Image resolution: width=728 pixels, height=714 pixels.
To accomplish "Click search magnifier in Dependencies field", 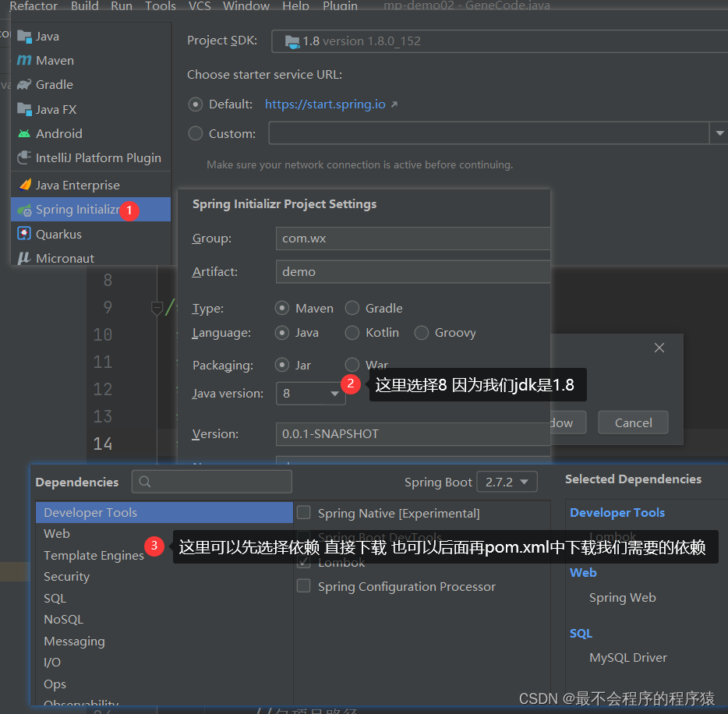I will (x=145, y=482).
